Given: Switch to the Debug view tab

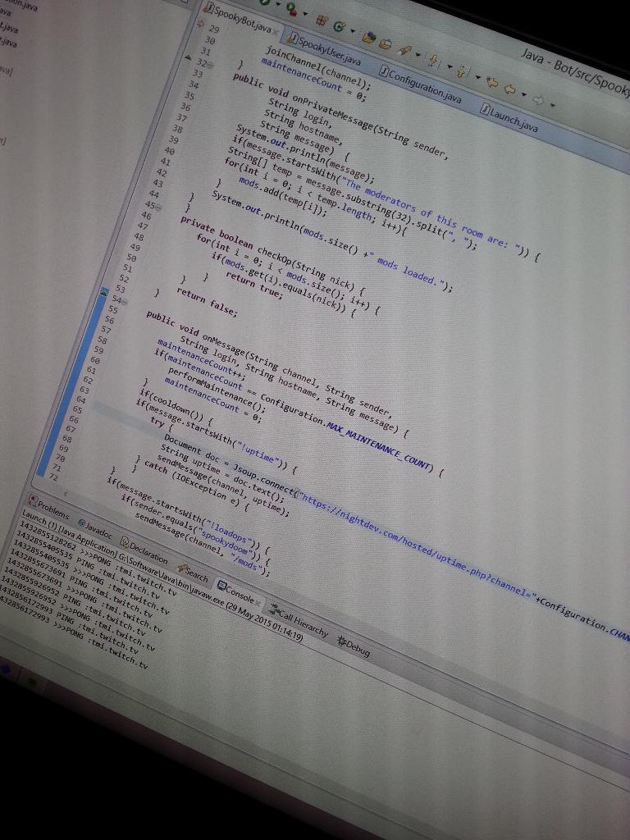Looking at the screenshot, I should 354,646.
